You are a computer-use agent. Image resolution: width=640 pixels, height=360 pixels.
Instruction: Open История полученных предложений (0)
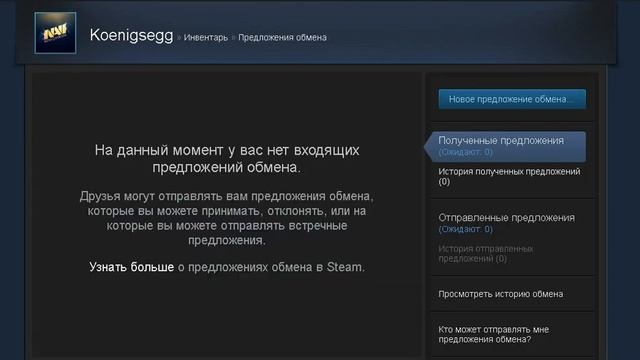coord(509,176)
